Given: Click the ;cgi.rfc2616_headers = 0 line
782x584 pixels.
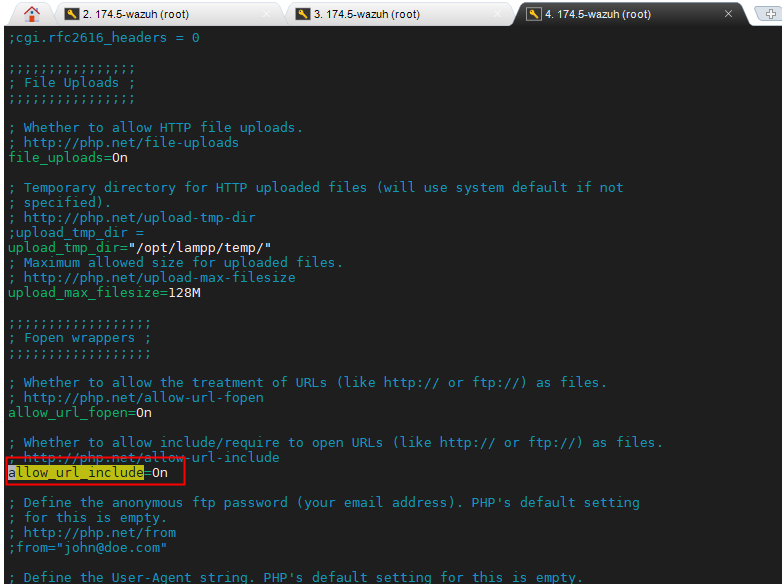Looking at the screenshot, I should [104, 38].
